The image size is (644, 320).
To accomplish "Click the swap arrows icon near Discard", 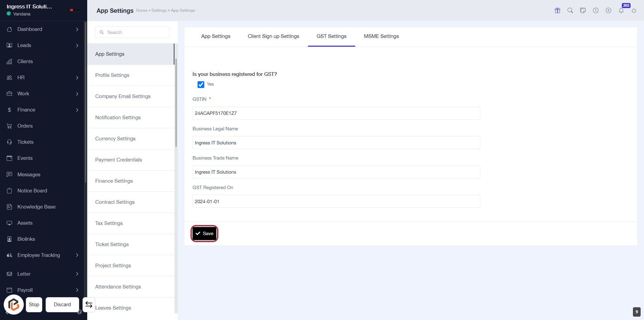I will pos(89,305).
